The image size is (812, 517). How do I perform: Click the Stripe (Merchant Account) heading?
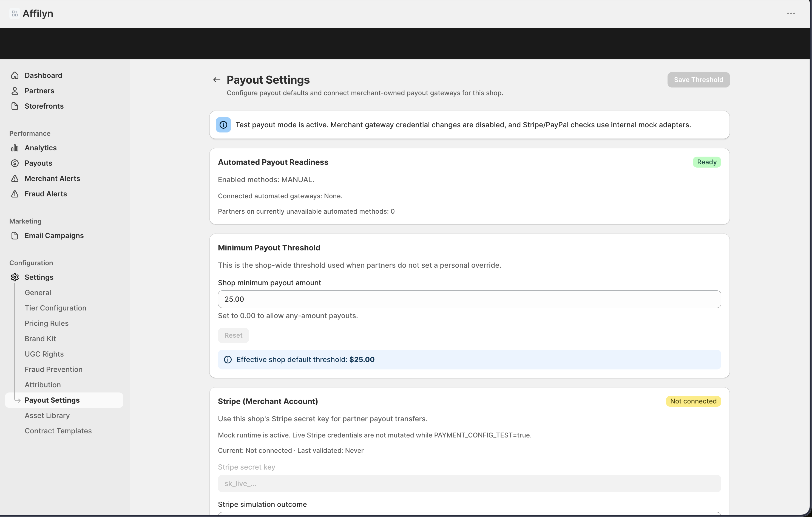pos(268,401)
